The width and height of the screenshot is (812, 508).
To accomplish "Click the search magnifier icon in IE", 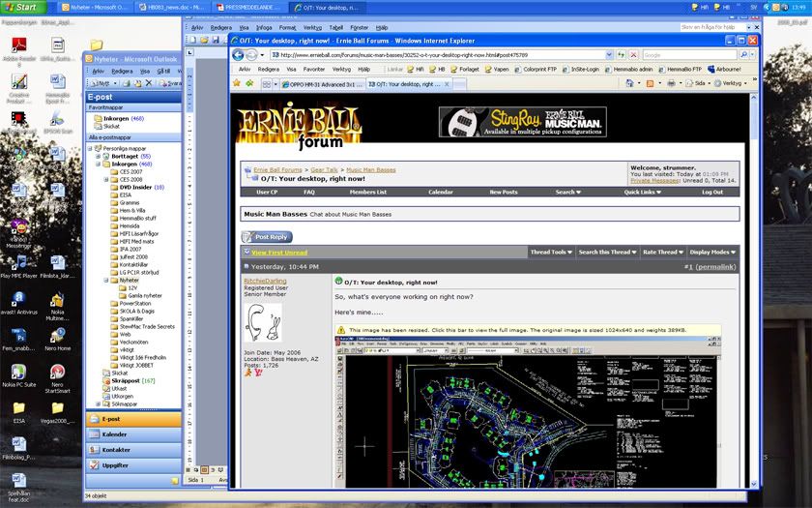I will pyautogui.click(x=743, y=54).
